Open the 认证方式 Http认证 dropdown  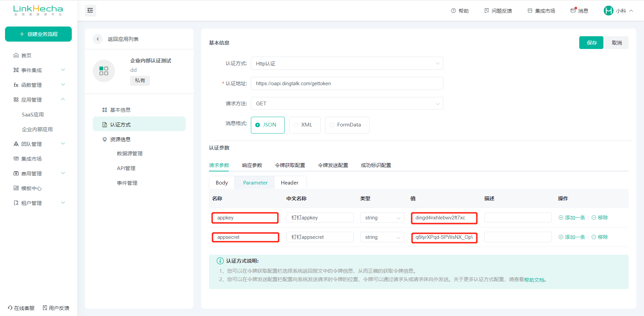coord(347,63)
